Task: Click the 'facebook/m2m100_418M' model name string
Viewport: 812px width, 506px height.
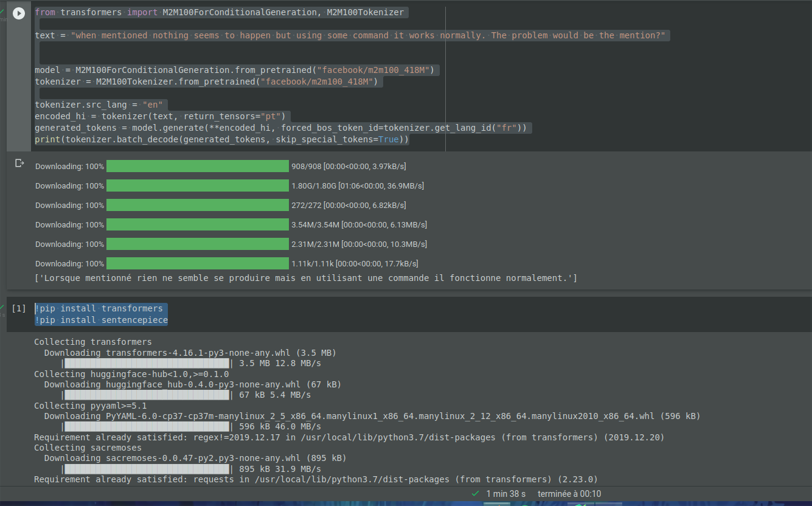Action: 374,69
